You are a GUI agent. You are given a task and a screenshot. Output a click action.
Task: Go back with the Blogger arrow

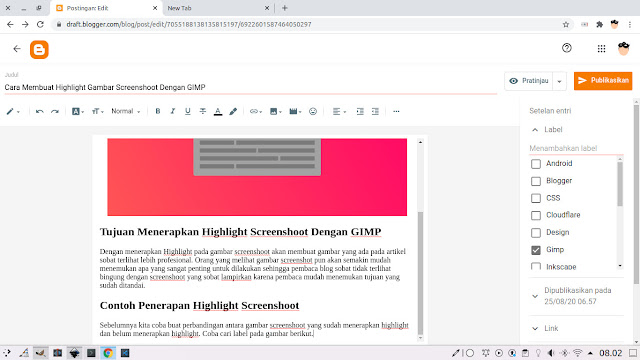click(x=17, y=49)
